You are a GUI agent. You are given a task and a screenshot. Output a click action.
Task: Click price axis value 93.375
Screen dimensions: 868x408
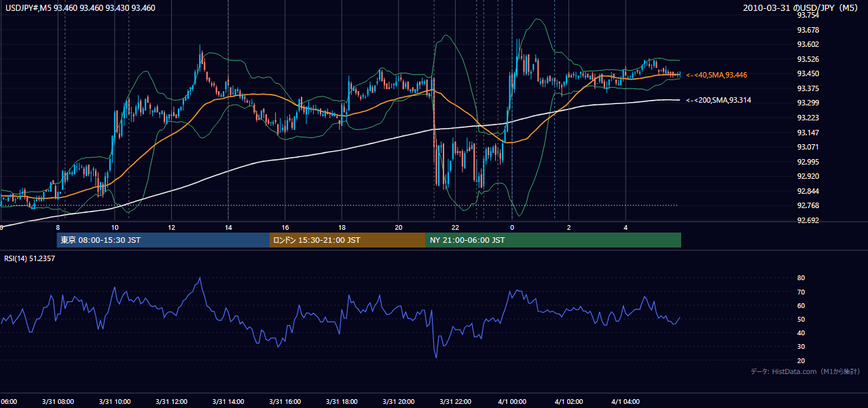(x=807, y=88)
